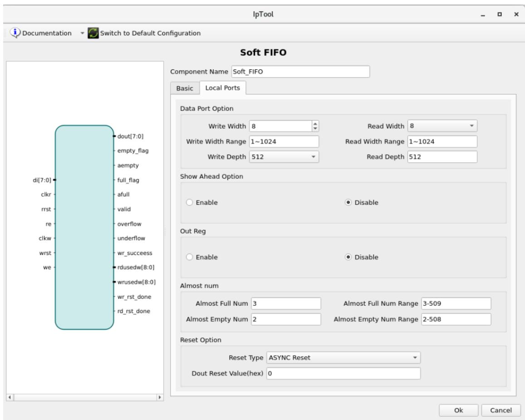The width and height of the screenshot is (525, 420).
Task: Click Switch to Default Configuration label
Action: point(150,33)
